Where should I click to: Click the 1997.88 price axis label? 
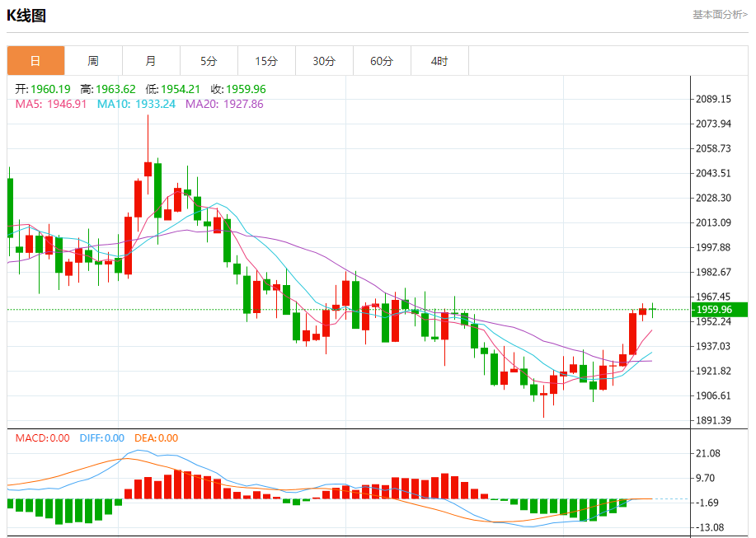coord(714,247)
